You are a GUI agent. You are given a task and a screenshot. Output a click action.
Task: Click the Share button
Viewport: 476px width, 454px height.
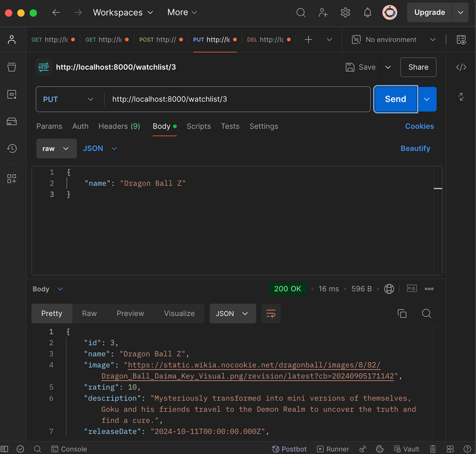pyautogui.click(x=418, y=67)
